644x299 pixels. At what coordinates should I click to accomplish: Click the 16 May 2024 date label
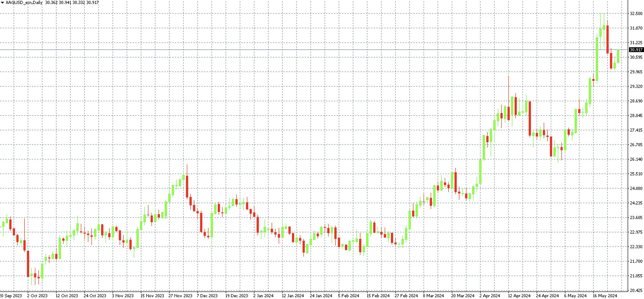pyautogui.click(x=605, y=295)
